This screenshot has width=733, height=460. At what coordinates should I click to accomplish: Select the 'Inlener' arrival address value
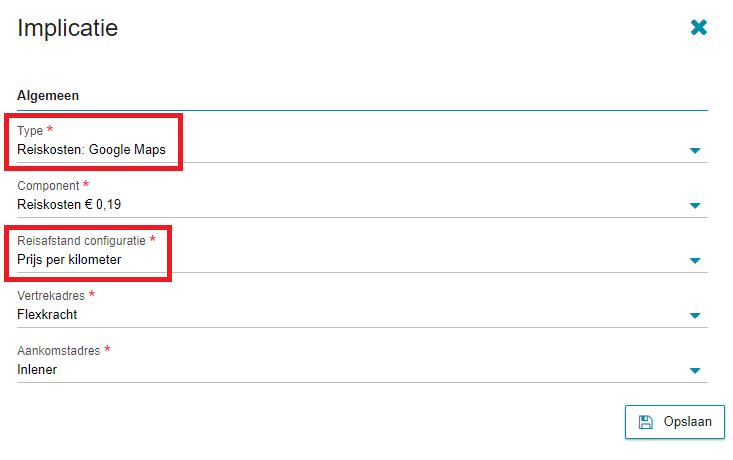click(x=37, y=370)
